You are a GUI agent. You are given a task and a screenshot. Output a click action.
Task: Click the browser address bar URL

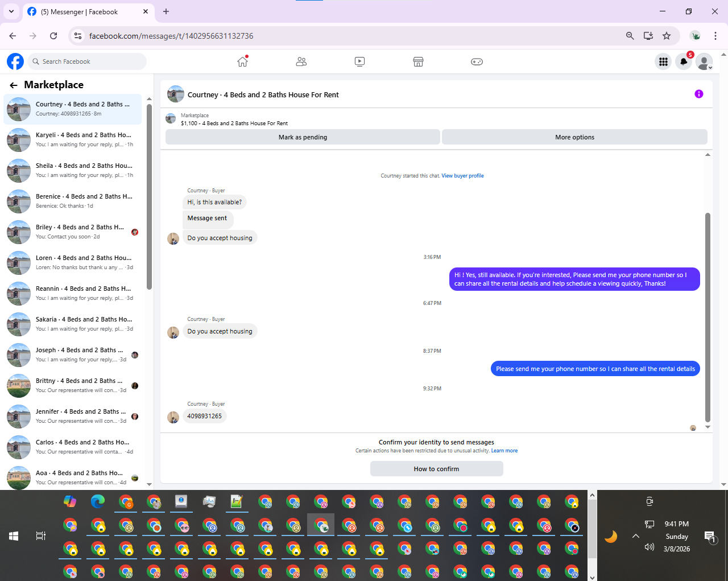coord(171,36)
